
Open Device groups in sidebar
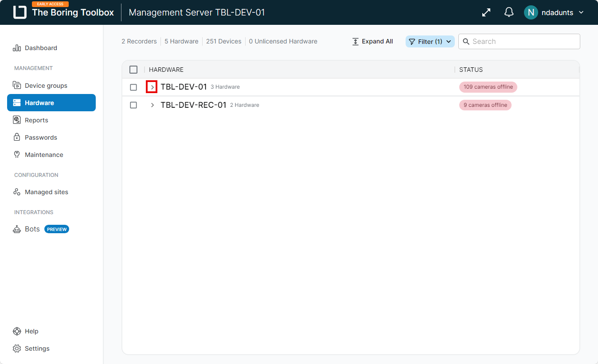tap(46, 86)
